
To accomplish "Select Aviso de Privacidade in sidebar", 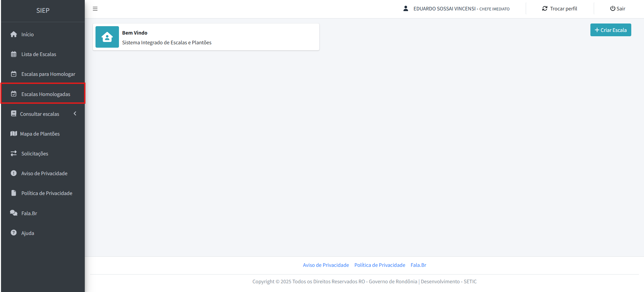I will 44,174.
